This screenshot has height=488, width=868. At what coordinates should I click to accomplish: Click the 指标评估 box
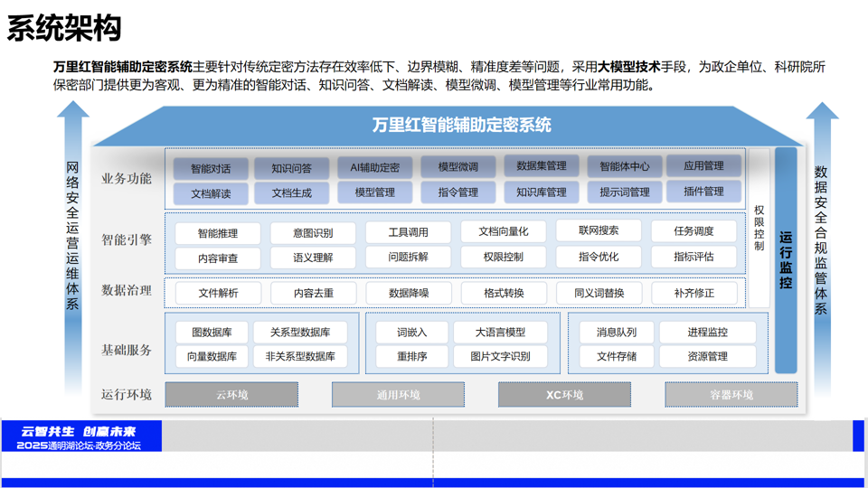pyautogui.click(x=693, y=257)
